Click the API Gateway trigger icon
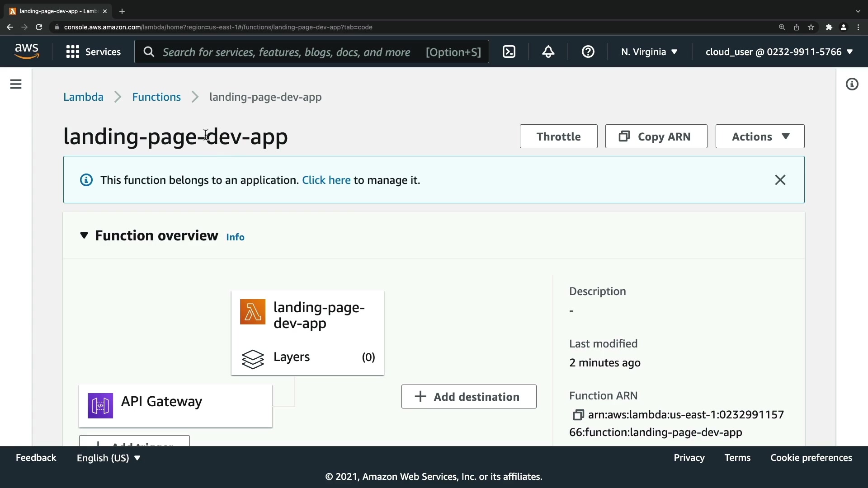 (100, 406)
